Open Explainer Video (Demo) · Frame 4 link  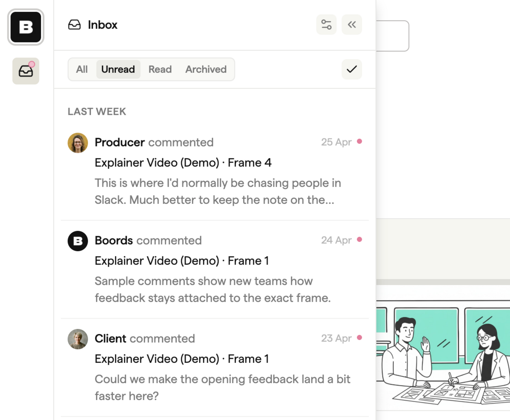pyautogui.click(x=183, y=163)
